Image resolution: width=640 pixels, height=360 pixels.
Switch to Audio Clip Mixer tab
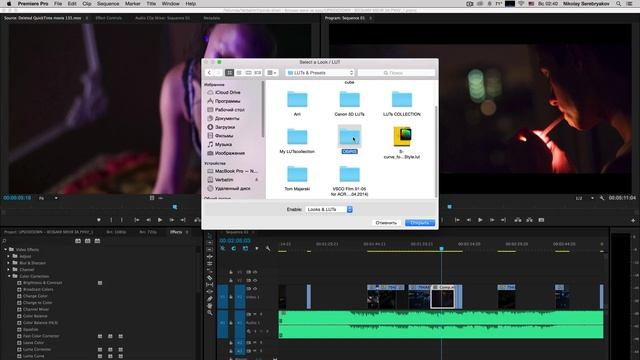click(162, 18)
